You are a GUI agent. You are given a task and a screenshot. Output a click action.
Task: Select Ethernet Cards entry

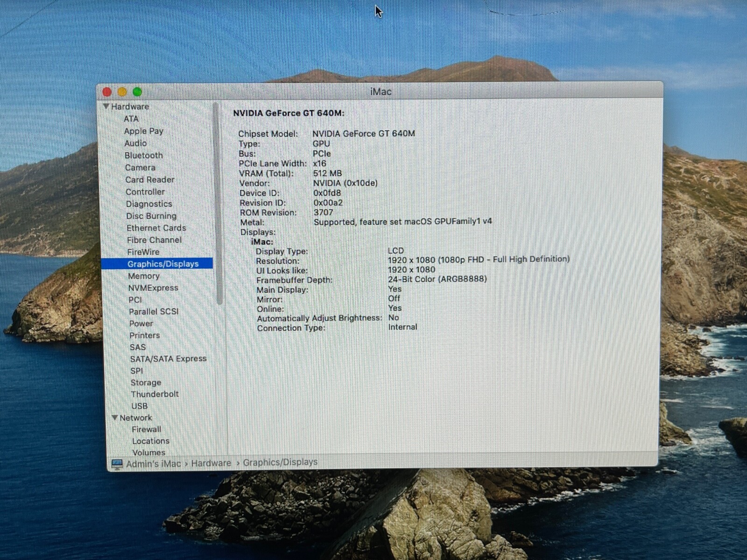(x=156, y=228)
